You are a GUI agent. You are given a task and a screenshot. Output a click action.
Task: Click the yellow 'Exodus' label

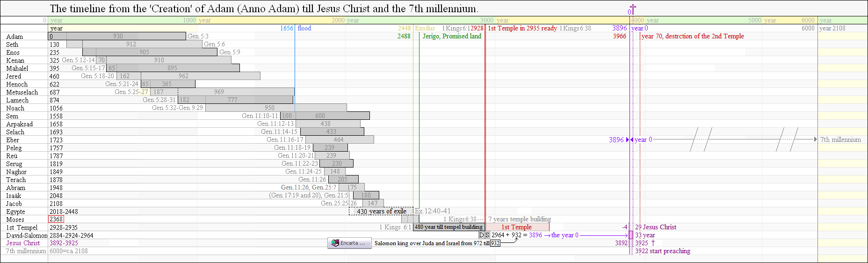coord(425,28)
